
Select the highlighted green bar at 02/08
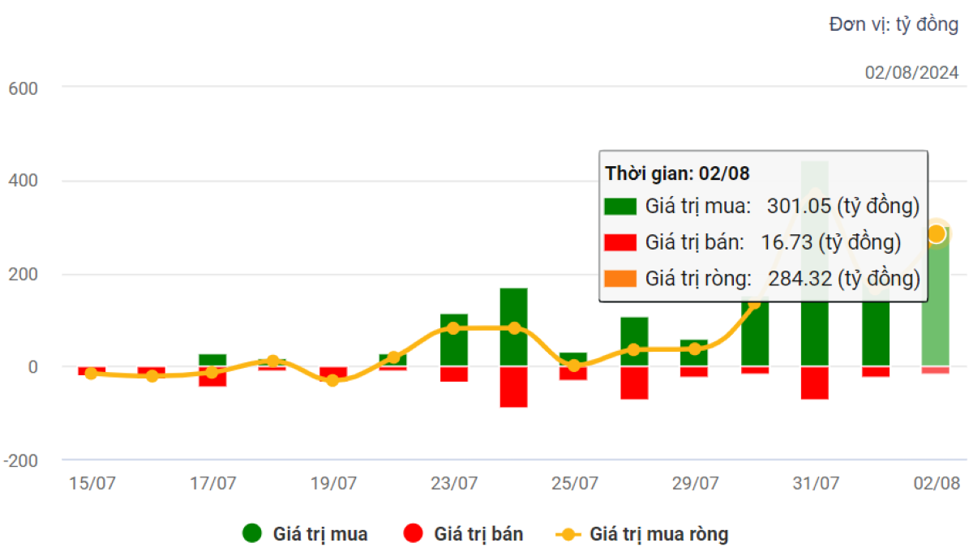pyautogui.click(x=936, y=308)
